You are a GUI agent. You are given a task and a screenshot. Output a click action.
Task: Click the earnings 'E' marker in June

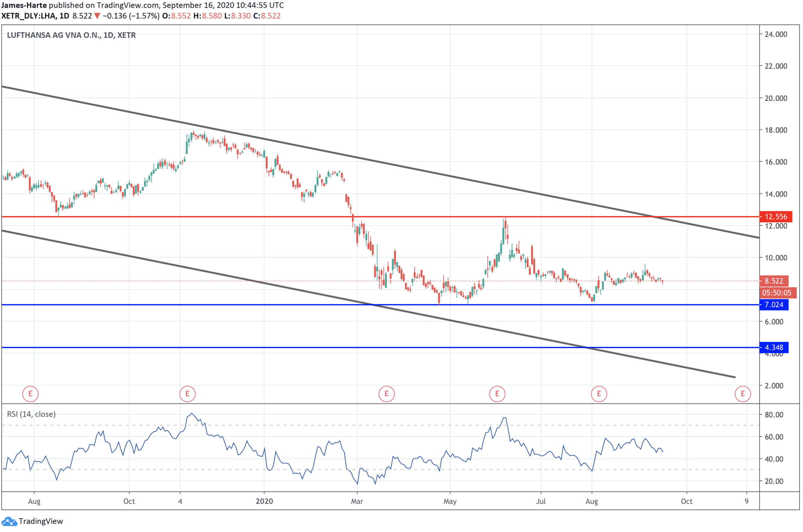click(x=498, y=394)
